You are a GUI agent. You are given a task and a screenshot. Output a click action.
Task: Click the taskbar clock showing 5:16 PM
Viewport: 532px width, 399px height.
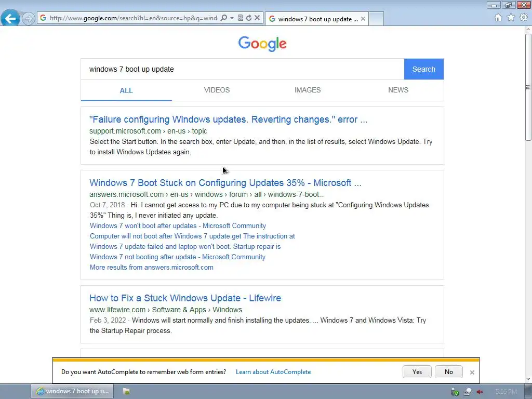506,392
